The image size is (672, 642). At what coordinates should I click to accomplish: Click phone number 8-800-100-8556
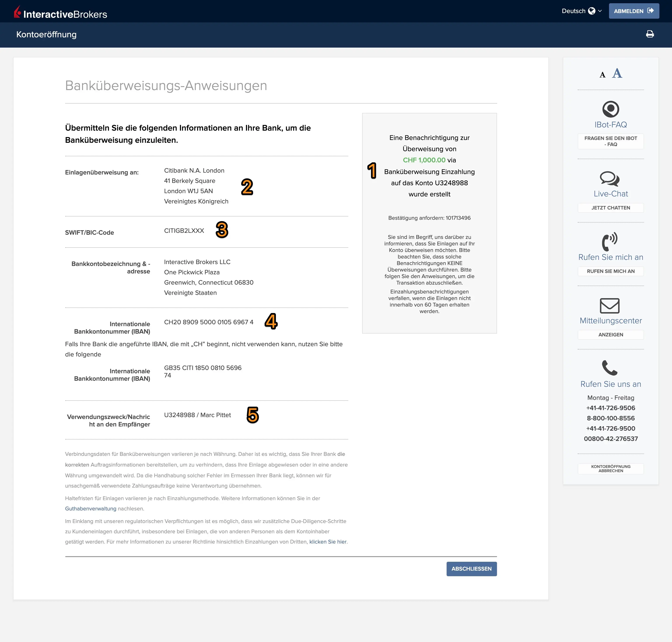(610, 418)
